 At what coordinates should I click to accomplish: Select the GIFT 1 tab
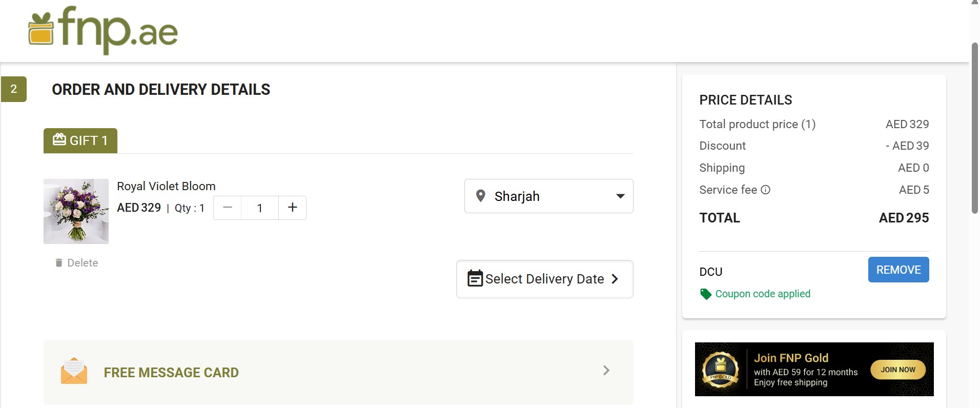coord(80,140)
